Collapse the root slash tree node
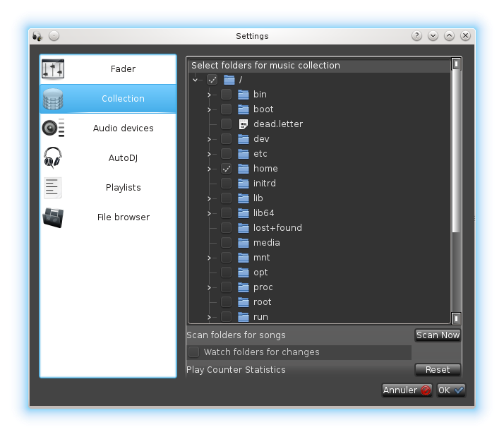This screenshot has width=504, height=437. click(195, 80)
